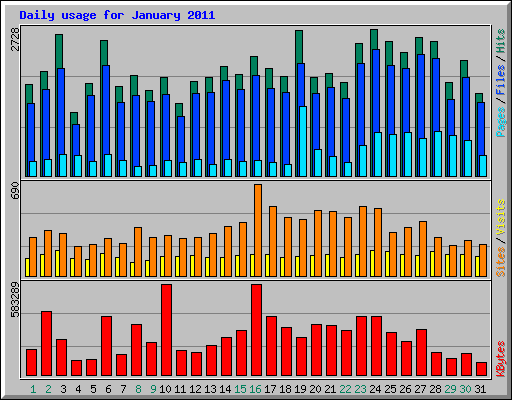Click day 7 on the x-axis

(123, 389)
